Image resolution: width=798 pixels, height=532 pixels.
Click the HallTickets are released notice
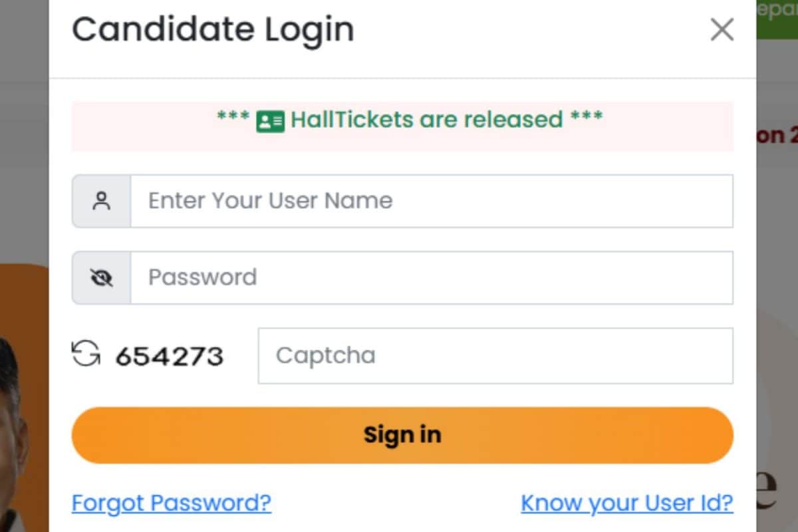click(x=410, y=120)
